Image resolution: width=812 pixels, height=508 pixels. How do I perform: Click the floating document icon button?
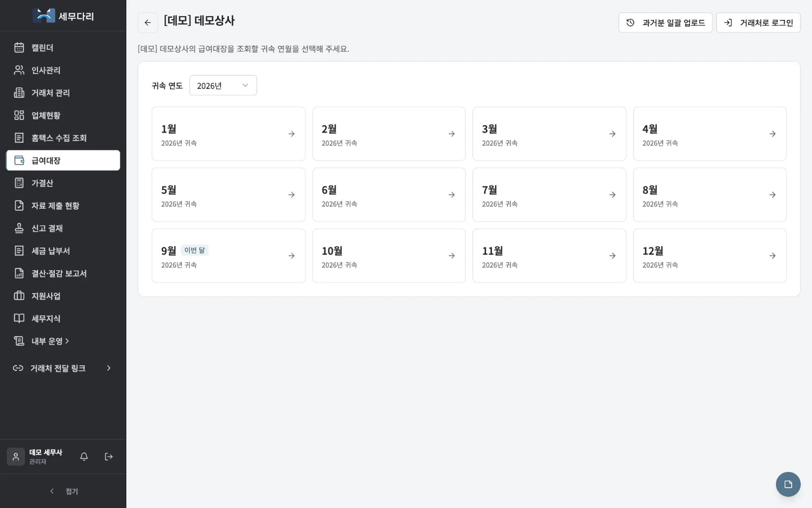pyautogui.click(x=788, y=484)
